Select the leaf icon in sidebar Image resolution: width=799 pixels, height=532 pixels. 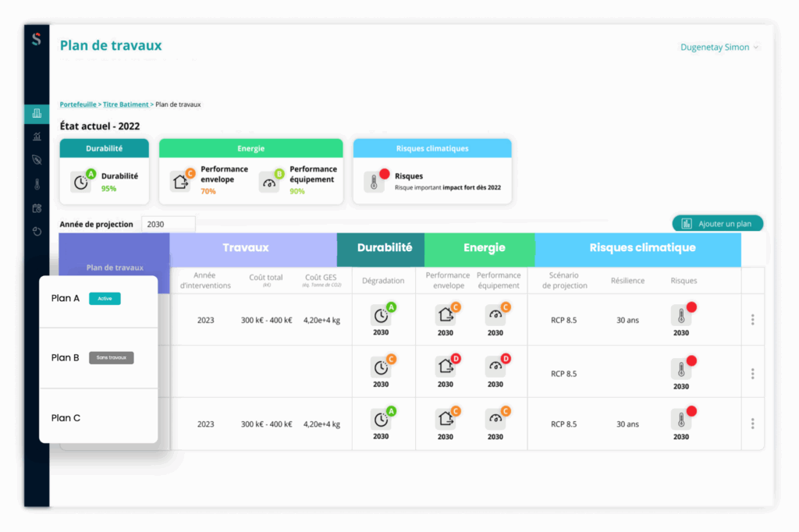[x=37, y=160]
